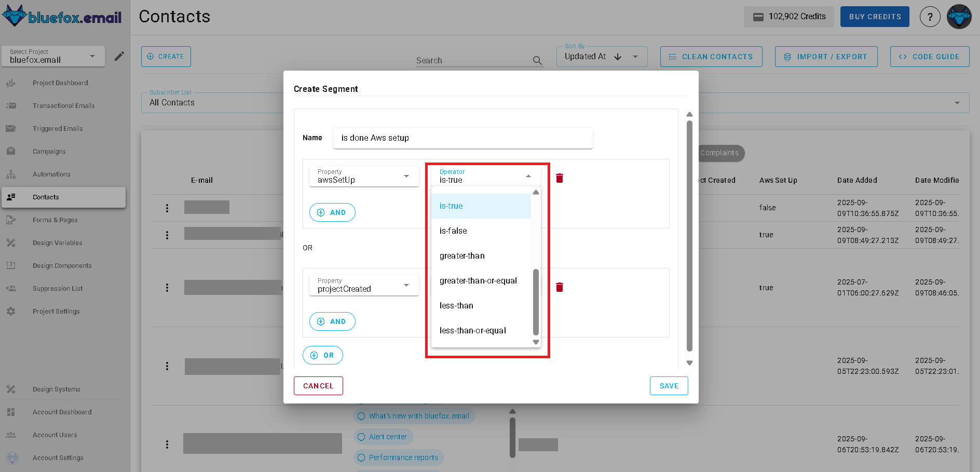The height and width of the screenshot is (472, 980).
Task: Select less-than-or-equal in the operator dropdown
Action: pyautogui.click(x=472, y=330)
